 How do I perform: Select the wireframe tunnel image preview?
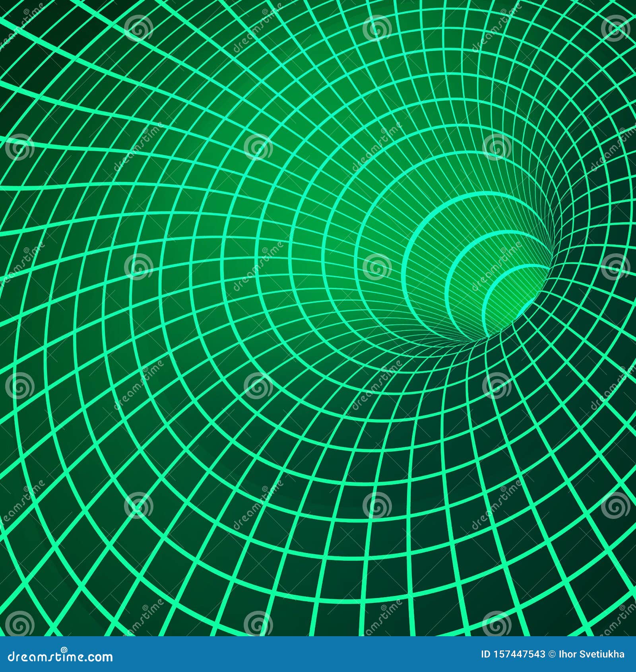[x=318, y=318]
